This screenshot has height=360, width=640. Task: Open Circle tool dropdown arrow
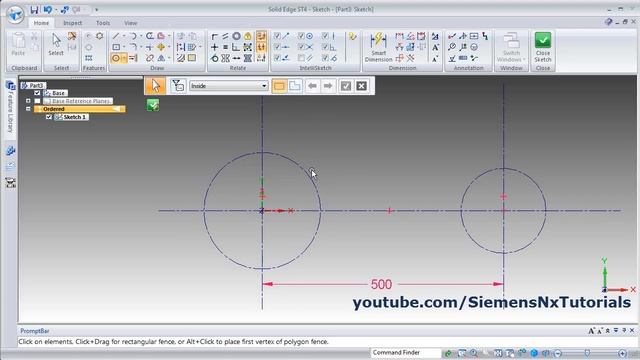[124, 58]
